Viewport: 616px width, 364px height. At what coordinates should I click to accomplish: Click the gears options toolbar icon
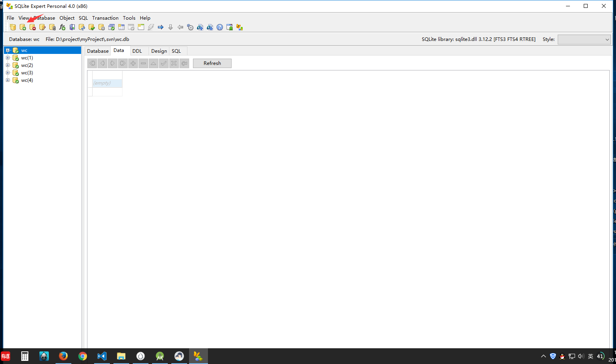[190, 27]
